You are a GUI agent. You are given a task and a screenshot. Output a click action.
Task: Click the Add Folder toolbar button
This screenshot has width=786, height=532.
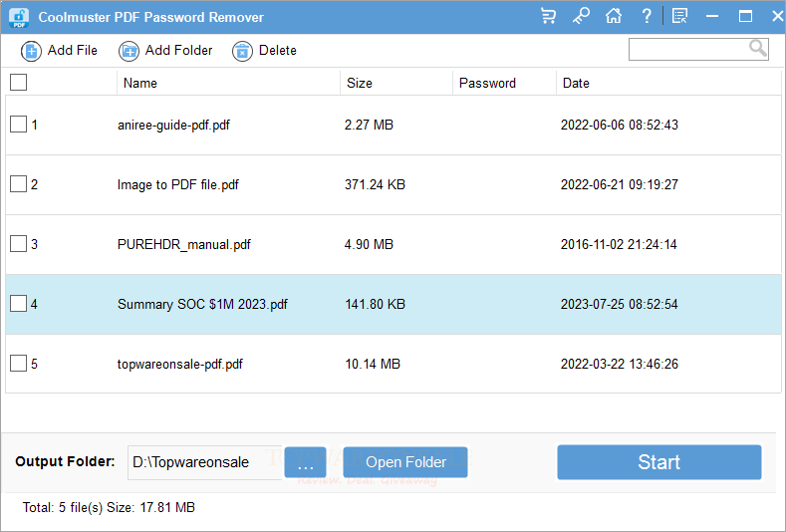(165, 51)
